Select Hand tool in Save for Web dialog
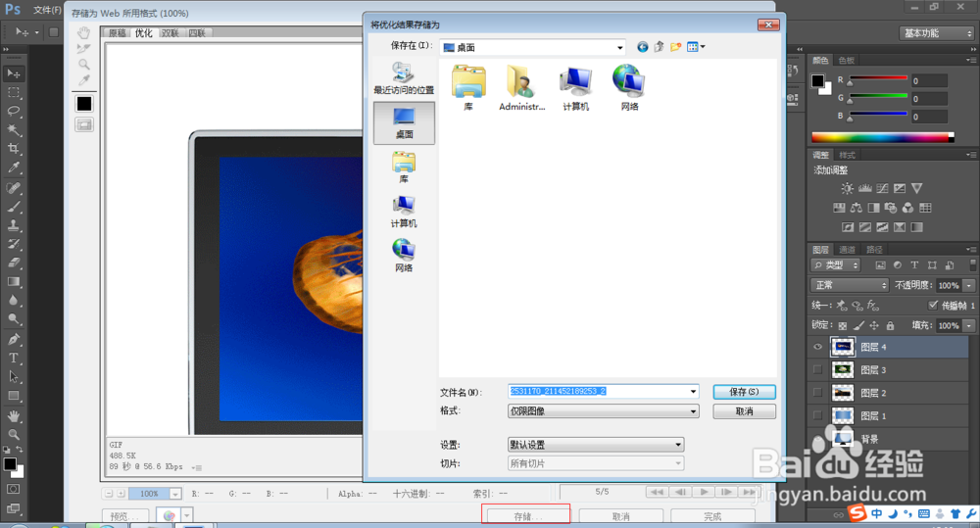The height and width of the screenshot is (528, 980). click(83, 32)
